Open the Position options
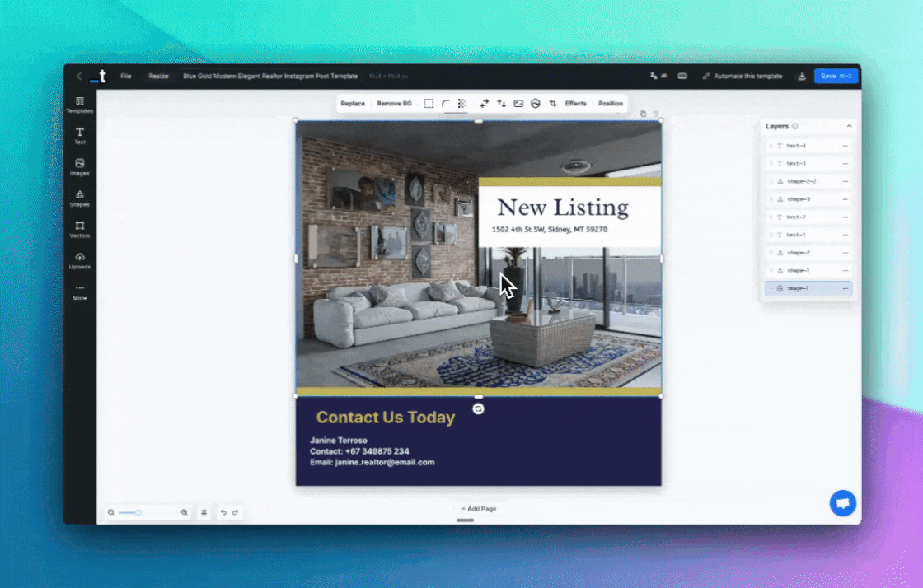Image resolution: width=923 pixels, height=588 pixels. coord(610,104)
